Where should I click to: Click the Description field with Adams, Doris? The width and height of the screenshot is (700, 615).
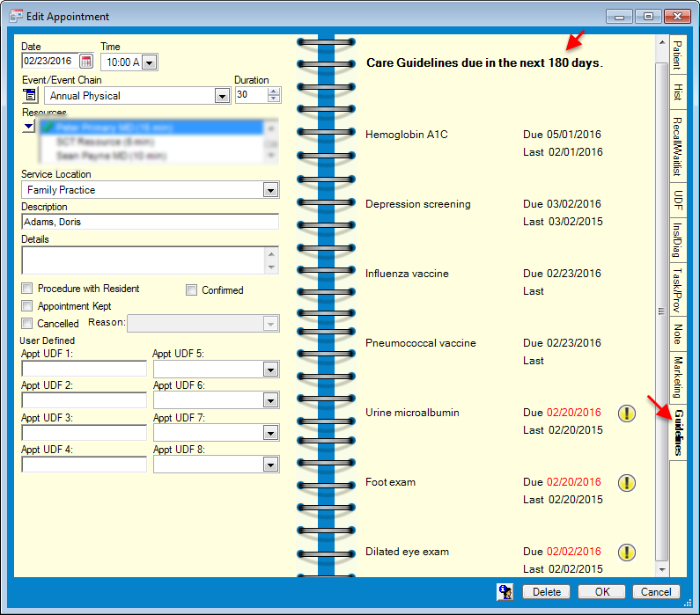click(150, 222)
